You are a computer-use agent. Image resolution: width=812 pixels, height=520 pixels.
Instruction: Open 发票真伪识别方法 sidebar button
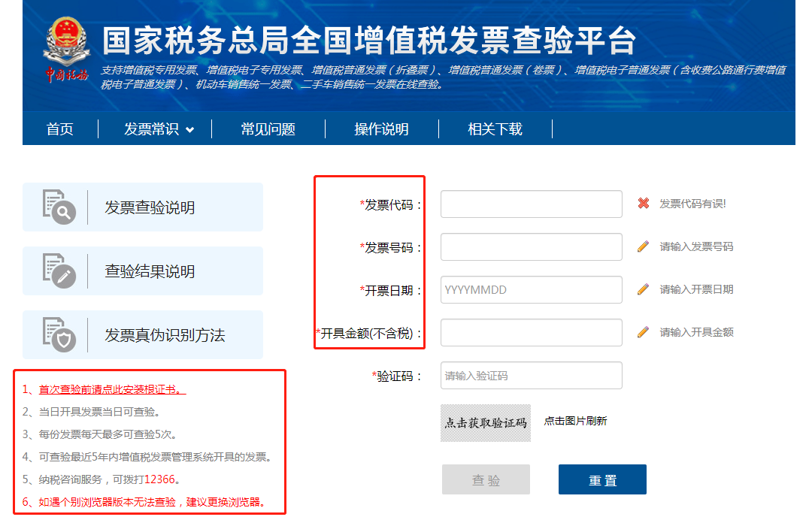[143, 334]
